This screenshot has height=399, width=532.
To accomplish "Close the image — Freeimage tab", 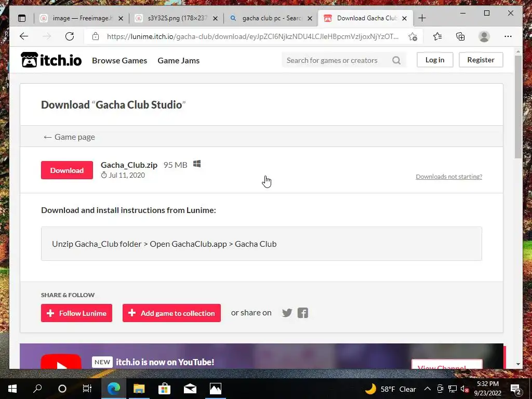I will 121,19.
